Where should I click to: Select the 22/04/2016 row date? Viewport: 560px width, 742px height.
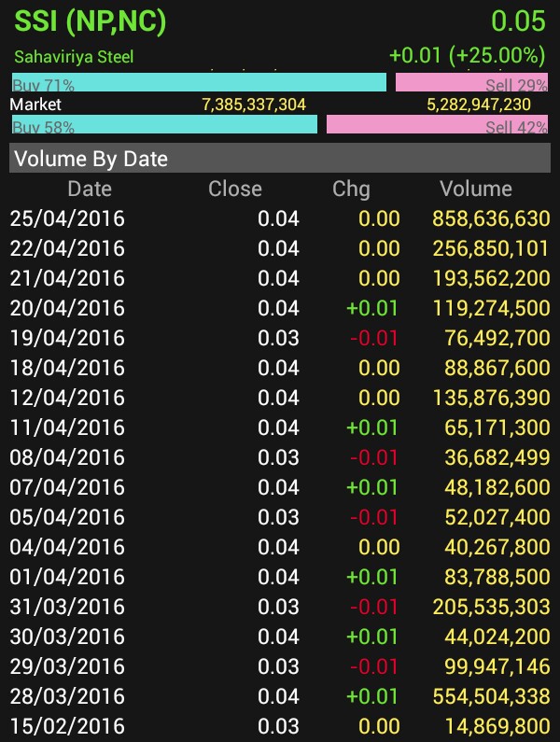pyautogui.click(x=67, y=248)
